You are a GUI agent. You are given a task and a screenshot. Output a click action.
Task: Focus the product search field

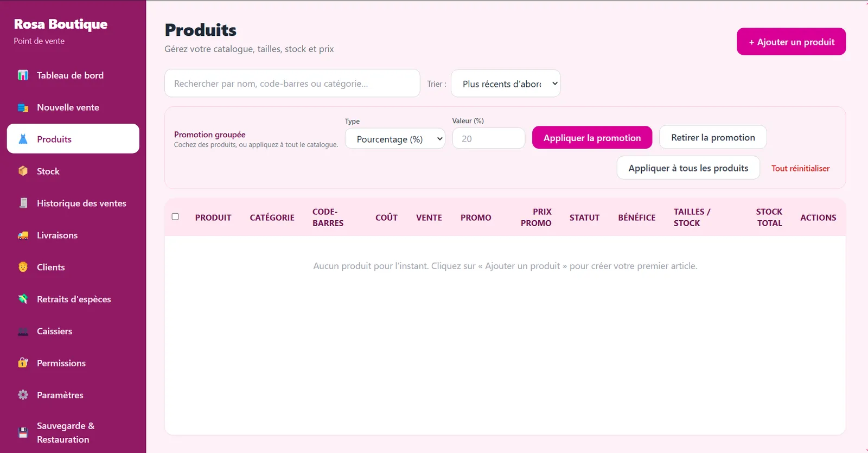click(292, 84)
